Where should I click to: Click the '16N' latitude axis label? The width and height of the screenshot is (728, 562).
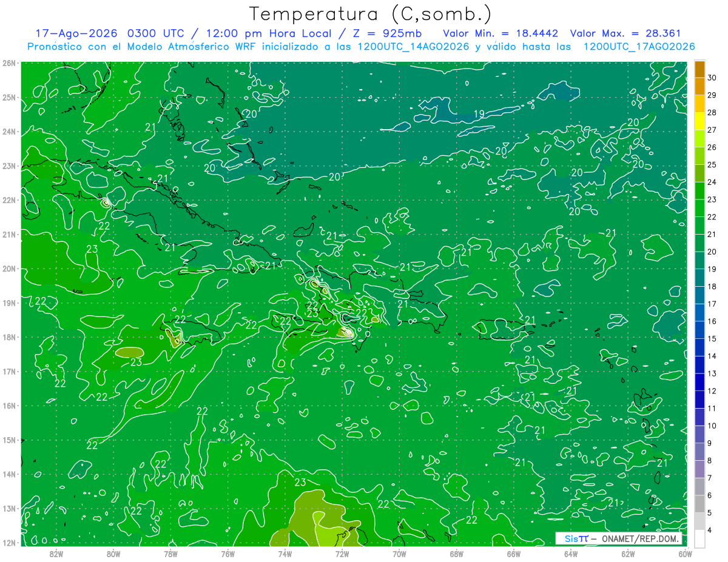pyautogui.click(x=9, y=405)
